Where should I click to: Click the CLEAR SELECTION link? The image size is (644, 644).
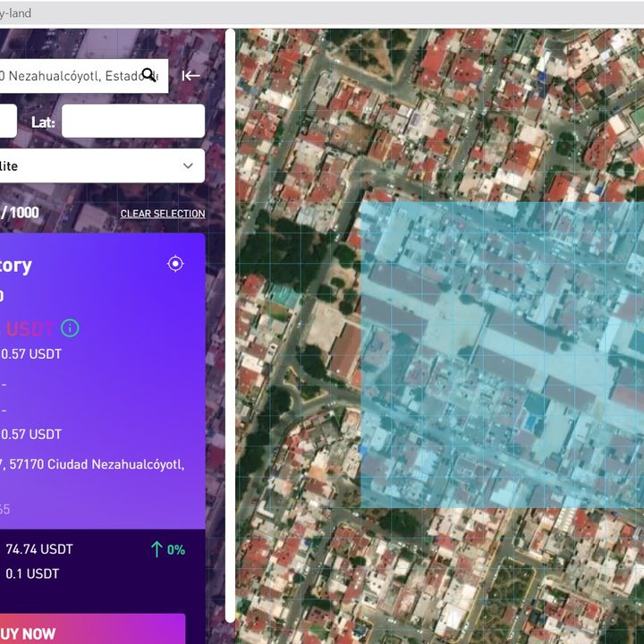[163, 214]
